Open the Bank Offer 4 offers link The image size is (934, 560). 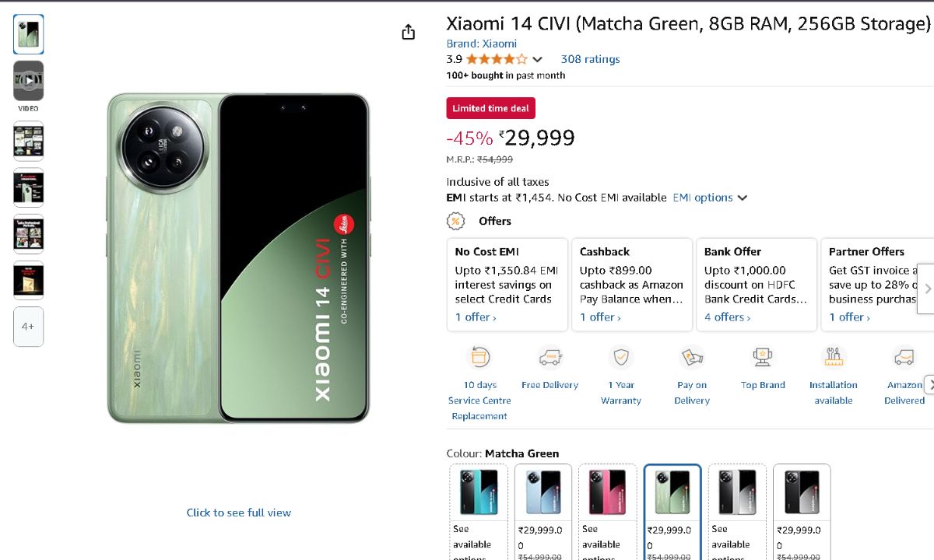pos(727,317)
